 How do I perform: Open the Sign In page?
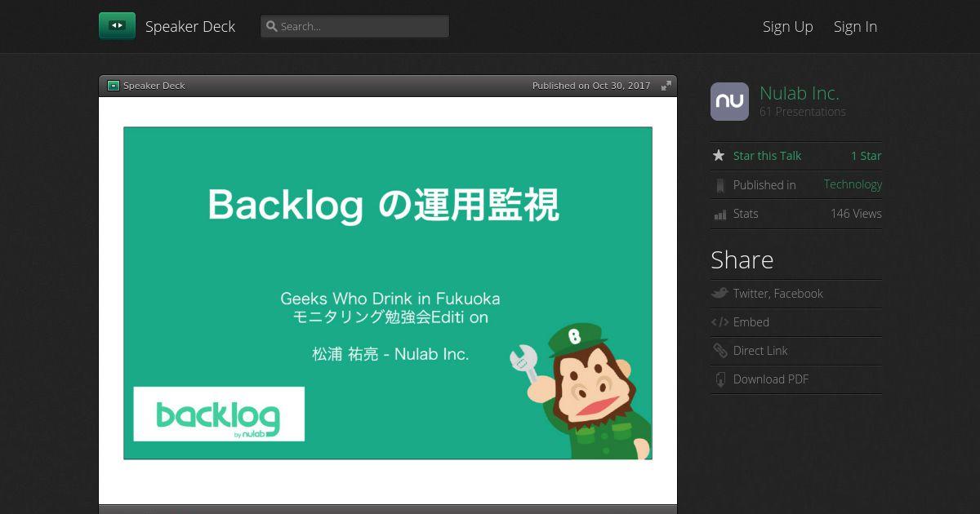pyautogui.click(x=855, y=26)
